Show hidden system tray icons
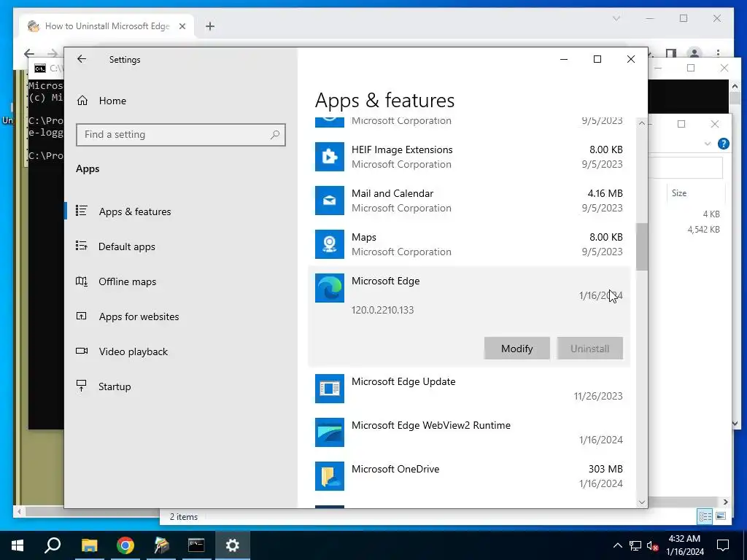Image resolution: width=747 pixels, height=560 pixels. tap(617, 545)
